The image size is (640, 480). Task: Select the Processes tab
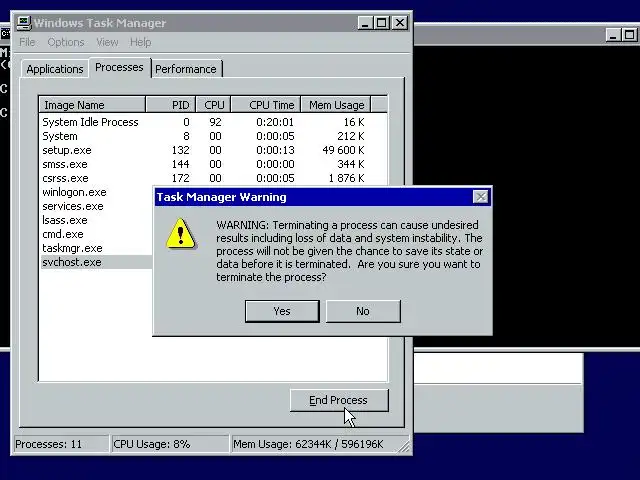click(119, 67)
